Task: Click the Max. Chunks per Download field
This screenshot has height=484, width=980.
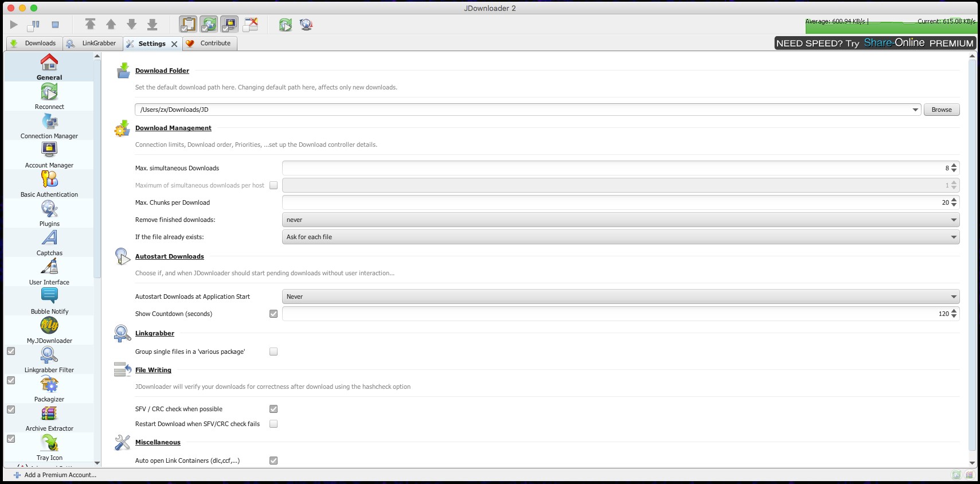Action: (614, 202)
